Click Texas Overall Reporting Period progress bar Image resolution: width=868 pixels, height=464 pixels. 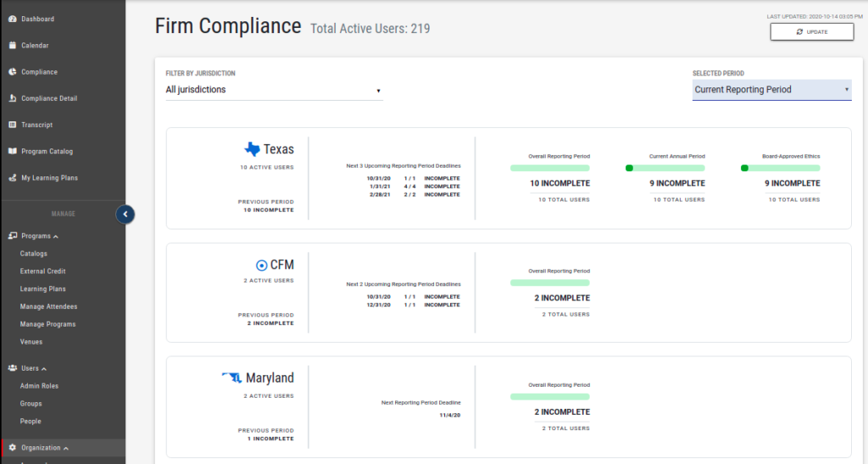click(549, 168)
